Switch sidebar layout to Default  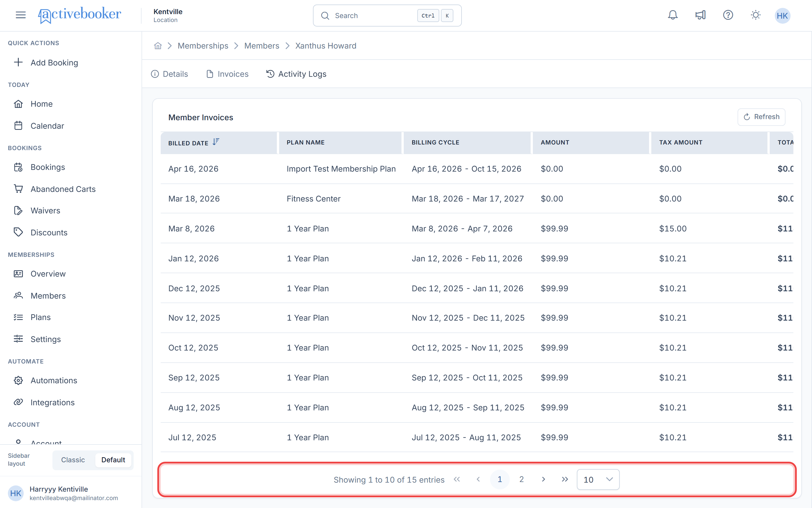point(113,460)
